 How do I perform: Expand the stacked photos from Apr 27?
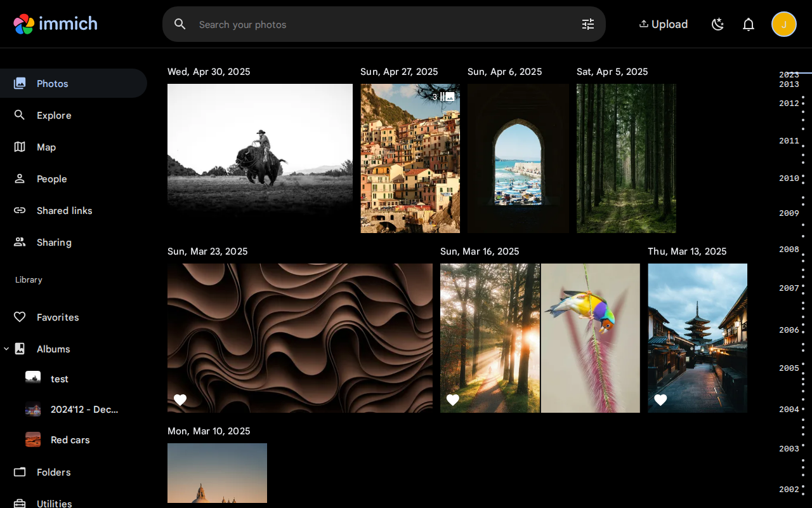click(x=449, y=96)
